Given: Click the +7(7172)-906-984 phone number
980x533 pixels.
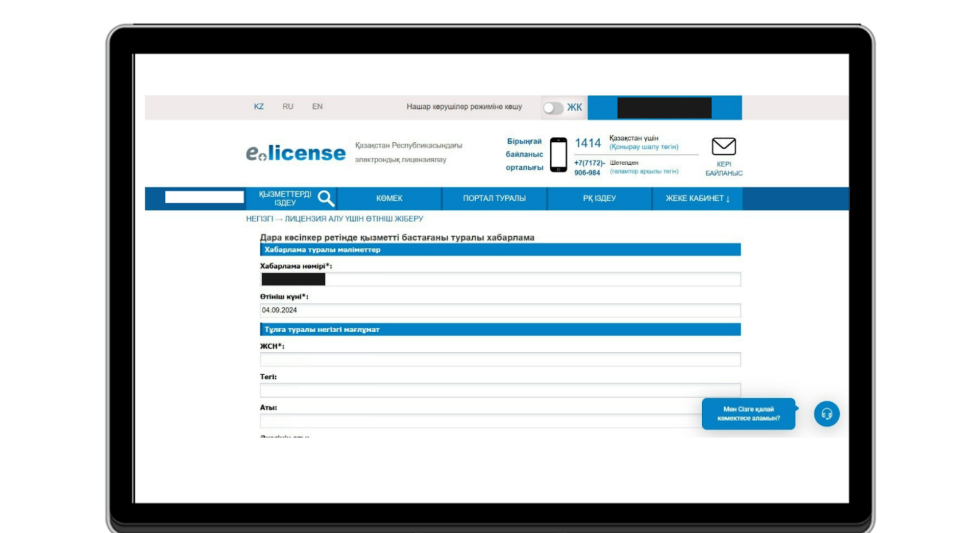Looking at the screenshot, I should point(590,168).
